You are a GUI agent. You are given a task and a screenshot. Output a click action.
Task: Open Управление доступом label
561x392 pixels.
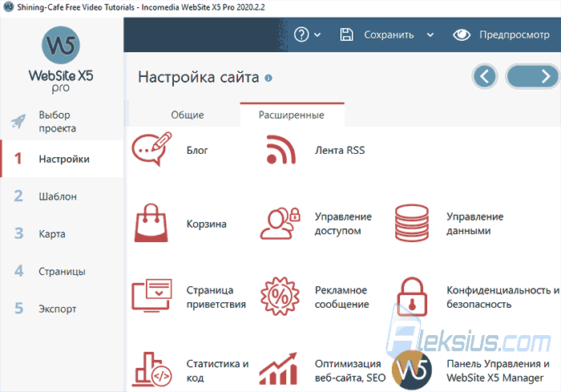click(343, 224)
